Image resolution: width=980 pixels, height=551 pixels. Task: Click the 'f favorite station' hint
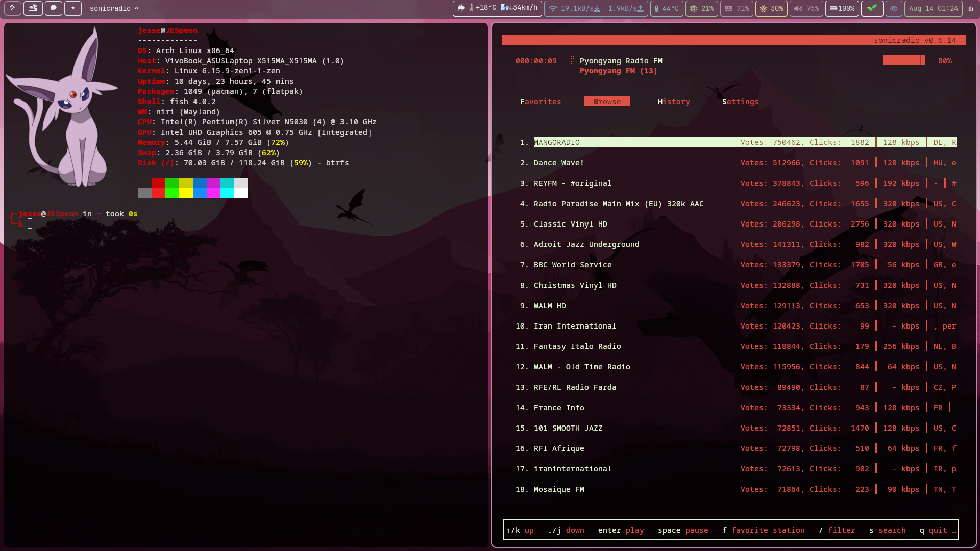point(764,530)
